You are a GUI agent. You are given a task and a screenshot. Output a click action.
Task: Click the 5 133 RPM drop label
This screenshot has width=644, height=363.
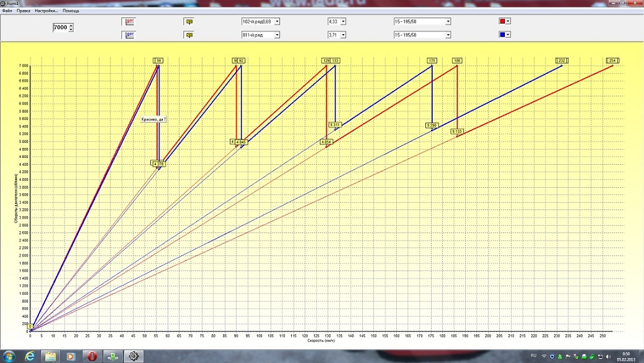point(457,132)
